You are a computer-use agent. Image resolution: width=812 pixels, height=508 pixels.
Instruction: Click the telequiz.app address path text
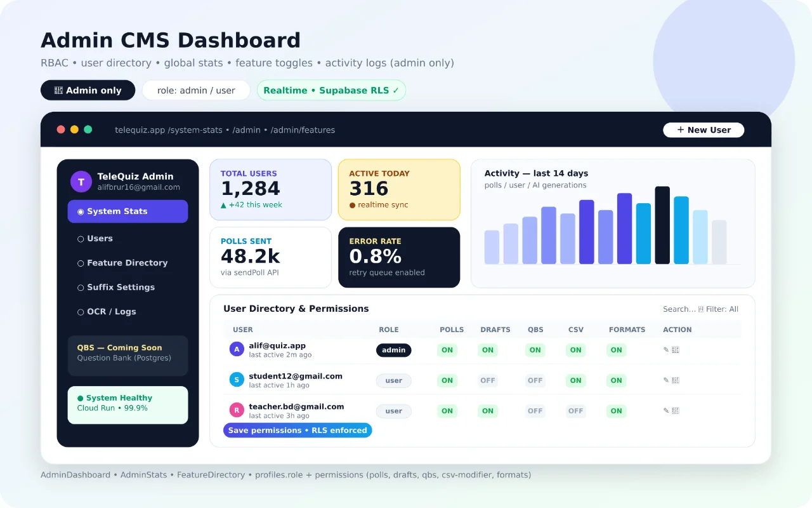(x=225, y=130)
